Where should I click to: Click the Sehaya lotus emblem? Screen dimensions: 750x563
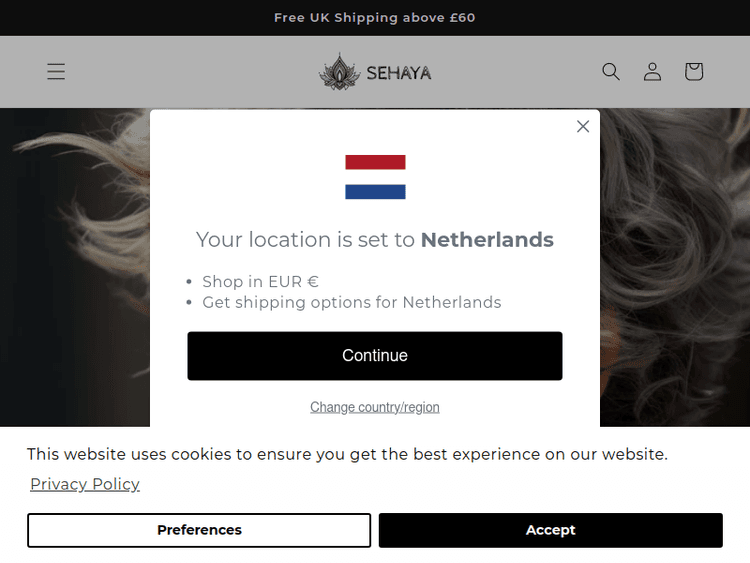click(339, 72)
